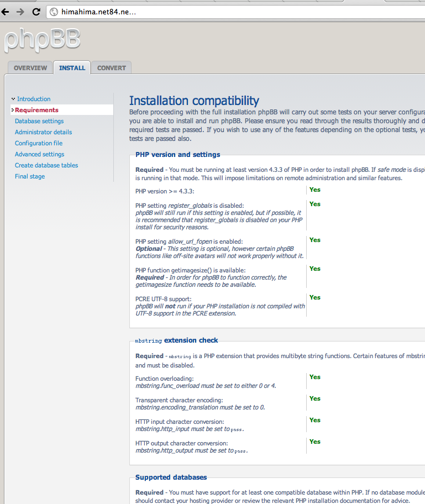Viewport: 425px width, 504px height.
Task: Click the Administrator details step
Action: coord(43,132)
